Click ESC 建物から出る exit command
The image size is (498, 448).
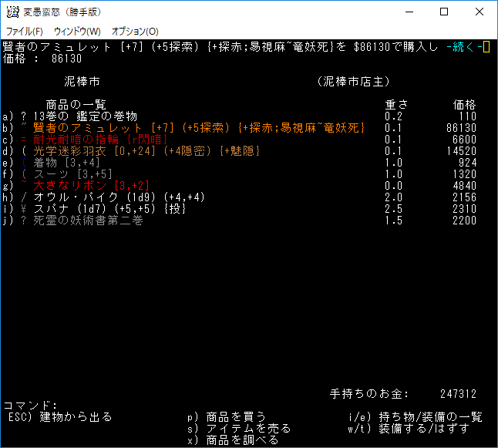(60, 417)
